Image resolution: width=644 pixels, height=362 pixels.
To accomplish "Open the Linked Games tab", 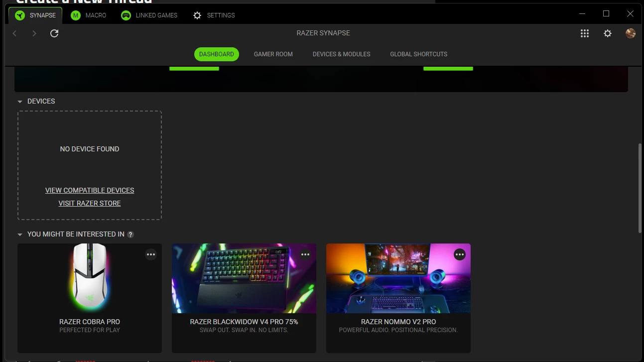I will click(149, 15).
